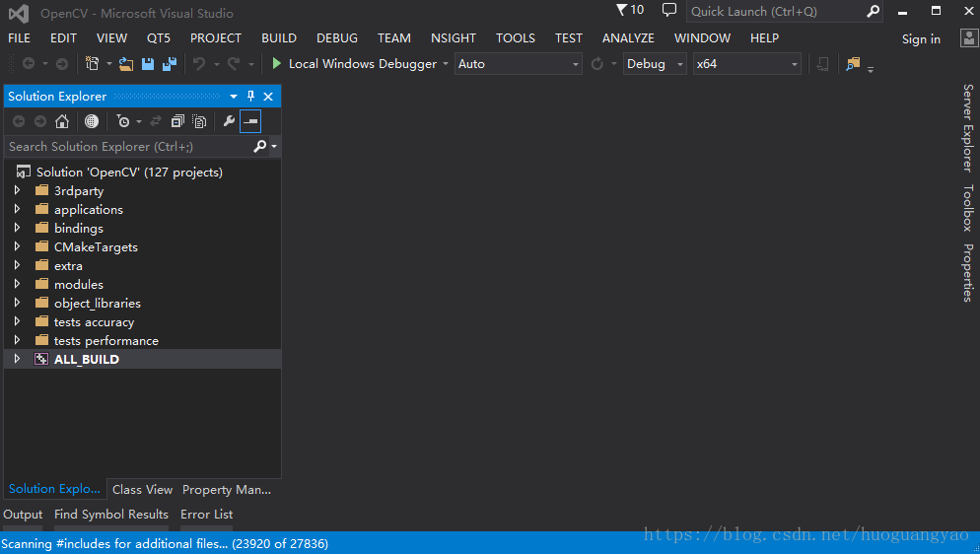This screenshot has height=554, width=980.
Task: Click the Navigate Forward toolbar icon
Action: tap(62, 64)
